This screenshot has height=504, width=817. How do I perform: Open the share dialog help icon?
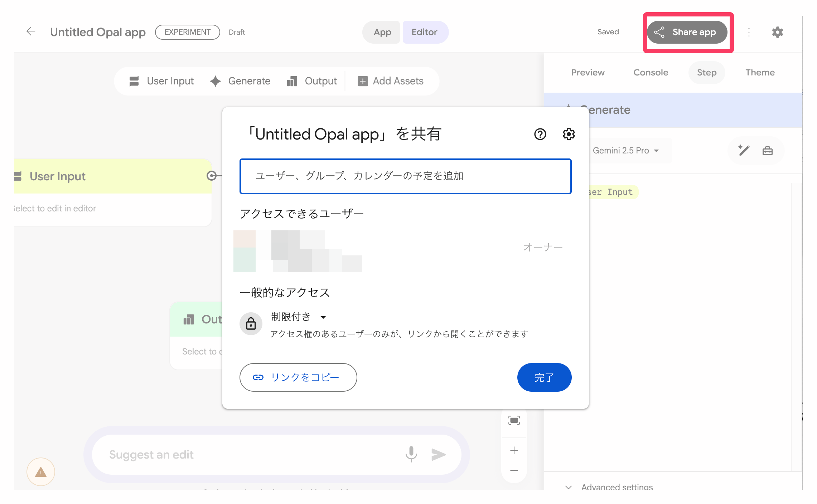coord(540,134)
